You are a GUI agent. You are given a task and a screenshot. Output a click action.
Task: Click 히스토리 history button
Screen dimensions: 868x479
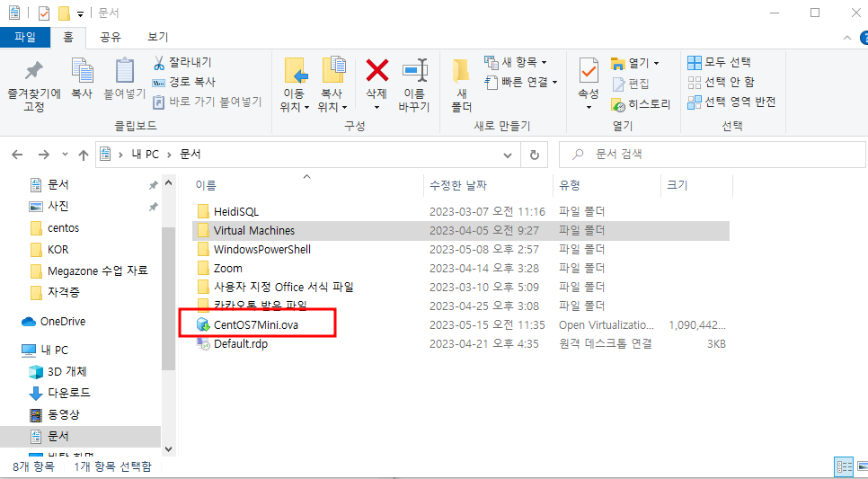pos(641,104)
